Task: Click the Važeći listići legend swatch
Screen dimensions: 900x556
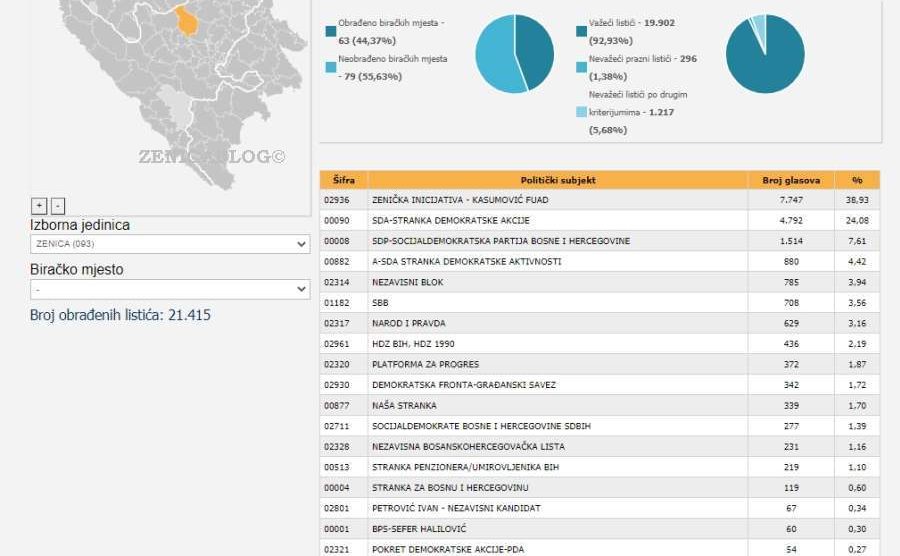Action: [x=582, y=32]
